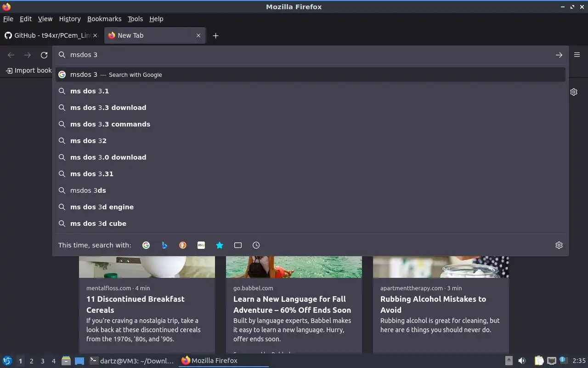The image size is (588, 368).
Task: Open the Tools menu
Action: (x=136, y=19)
